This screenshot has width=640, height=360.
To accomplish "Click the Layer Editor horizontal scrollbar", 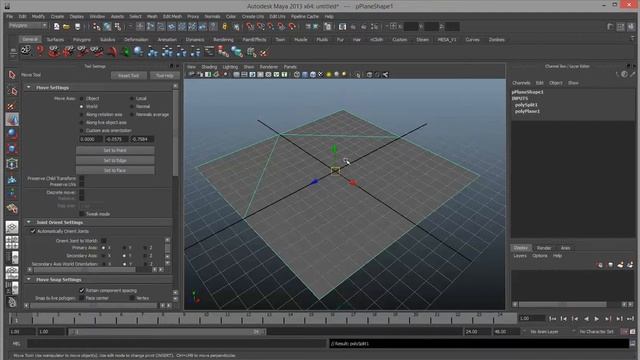I will (x=563, y=304).
